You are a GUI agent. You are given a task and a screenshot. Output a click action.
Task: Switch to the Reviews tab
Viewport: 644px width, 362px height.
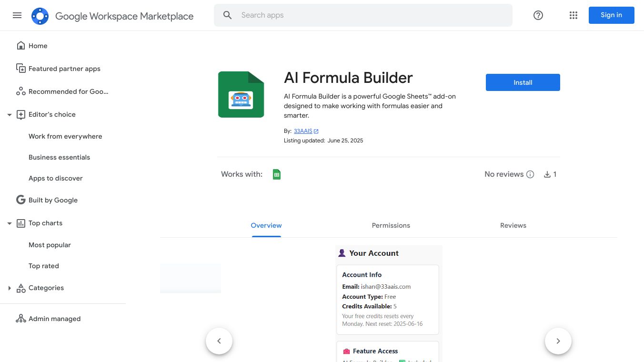513,225
